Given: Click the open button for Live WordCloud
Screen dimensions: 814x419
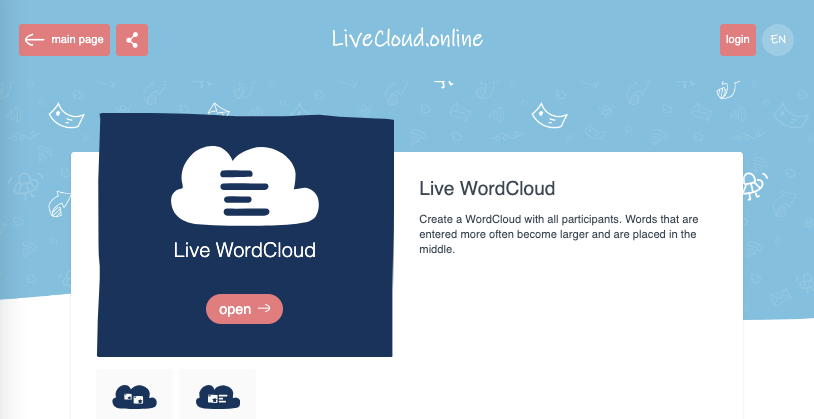Looking at the screenshot, I should tap(245, 309).
